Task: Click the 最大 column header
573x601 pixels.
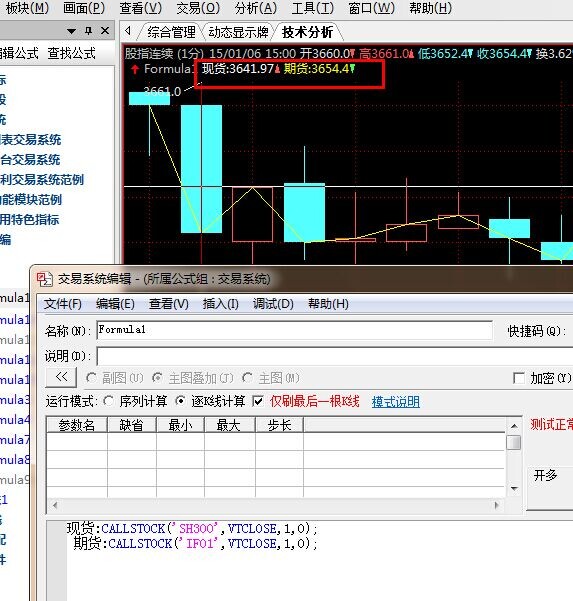Action: (x=230, y=425)
